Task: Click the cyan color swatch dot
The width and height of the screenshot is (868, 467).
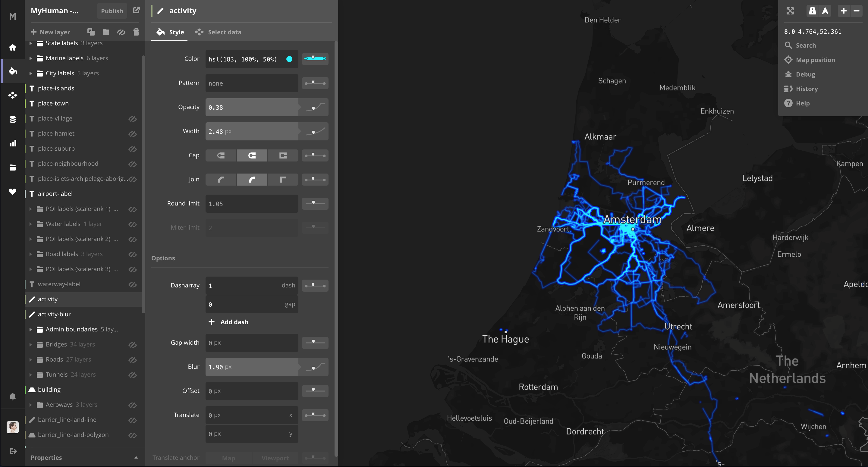Action: (x=289, y=59)
